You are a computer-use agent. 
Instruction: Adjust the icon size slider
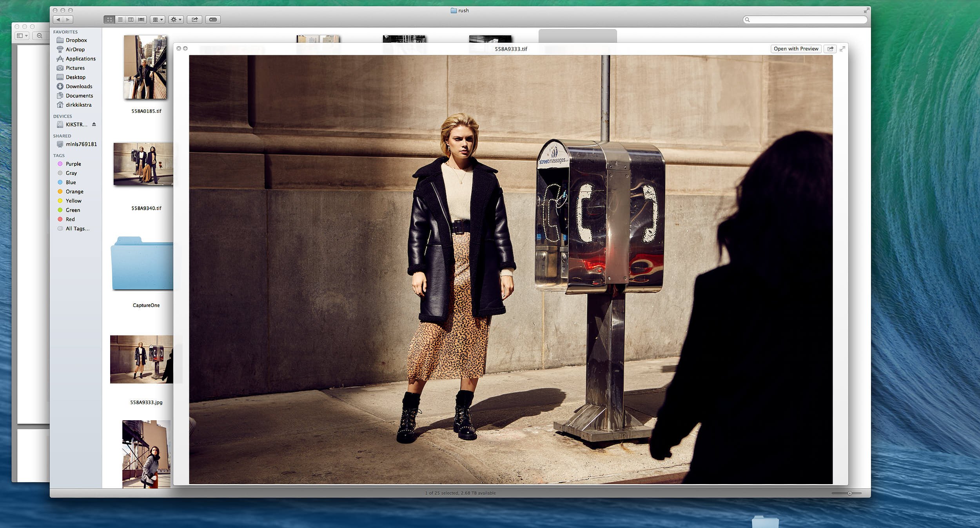click(x=849, y=493)
